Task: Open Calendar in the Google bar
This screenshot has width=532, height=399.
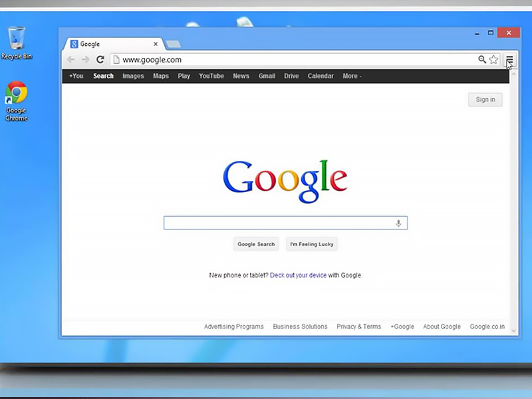Action: 321,76
